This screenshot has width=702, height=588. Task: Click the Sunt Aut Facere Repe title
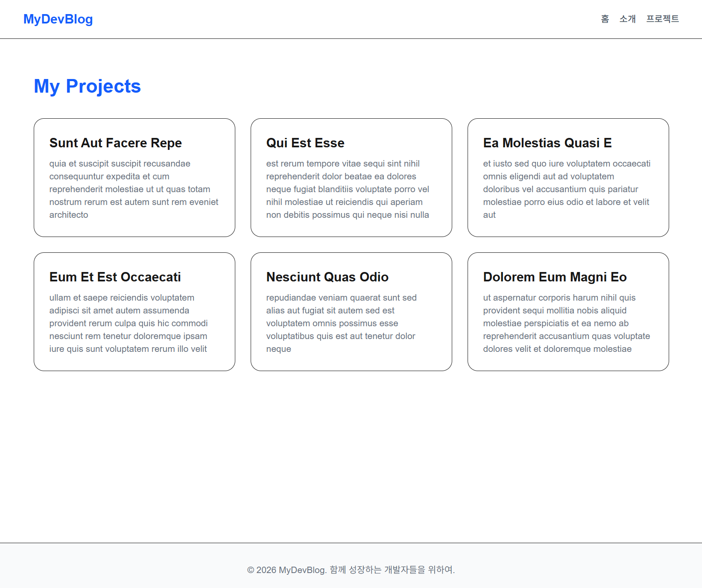coord(115,143)
